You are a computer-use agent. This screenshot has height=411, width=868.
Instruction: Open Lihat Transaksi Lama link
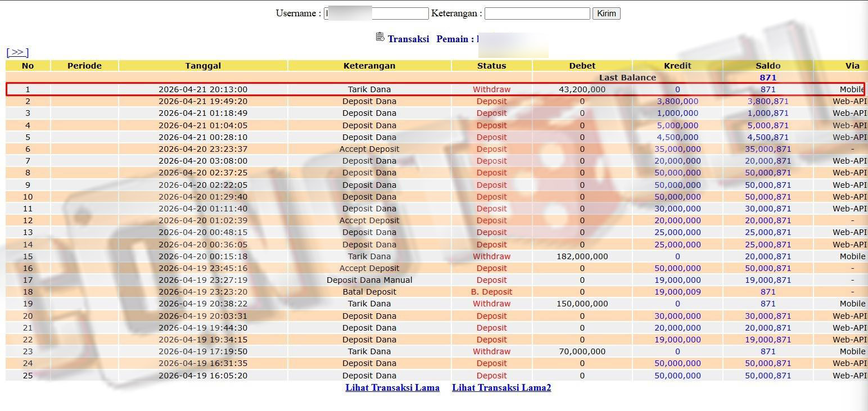pos(392,387)
